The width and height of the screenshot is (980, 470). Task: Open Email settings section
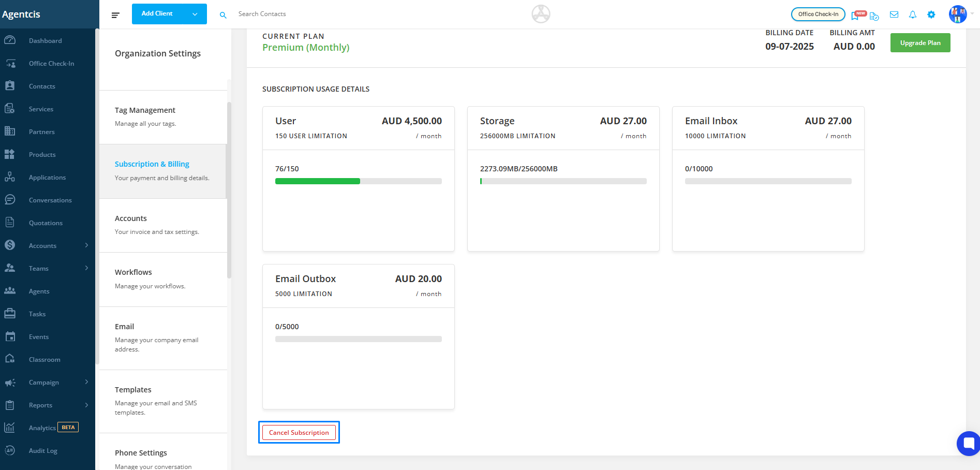click(163, 338)
